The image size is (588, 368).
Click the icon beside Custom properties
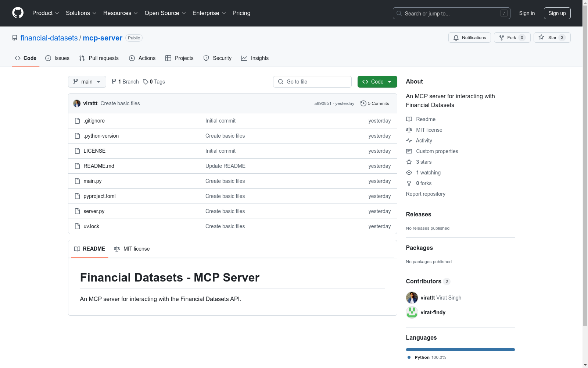click(409, 151)
